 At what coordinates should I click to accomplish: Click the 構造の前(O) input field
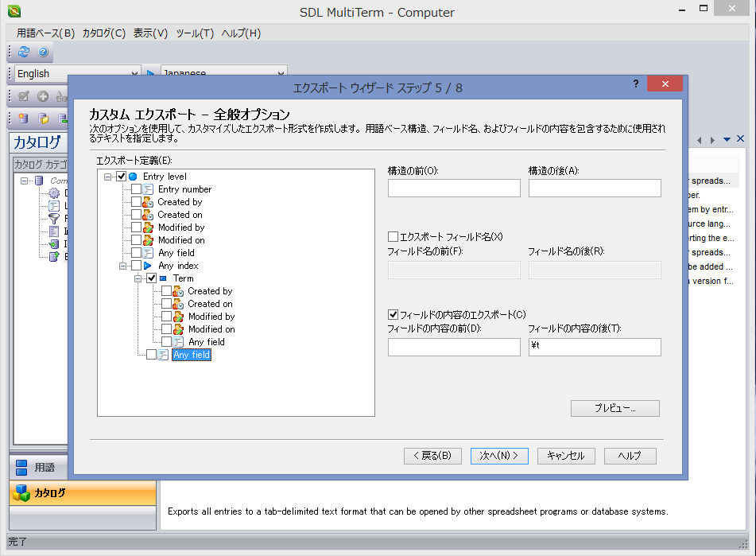(x=454, y=188)
